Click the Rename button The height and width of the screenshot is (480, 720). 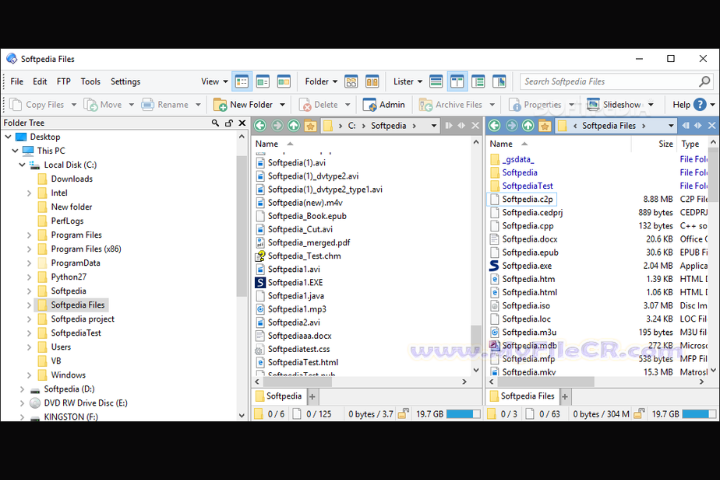coord(165,105)
